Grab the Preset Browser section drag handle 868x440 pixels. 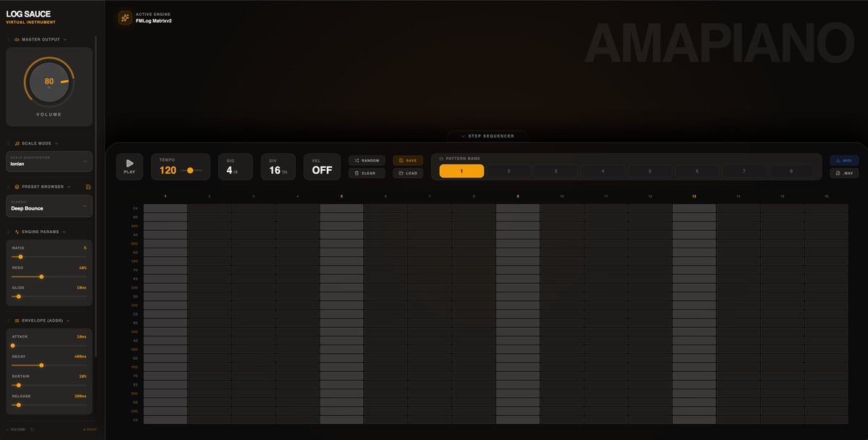pos(9,187)
